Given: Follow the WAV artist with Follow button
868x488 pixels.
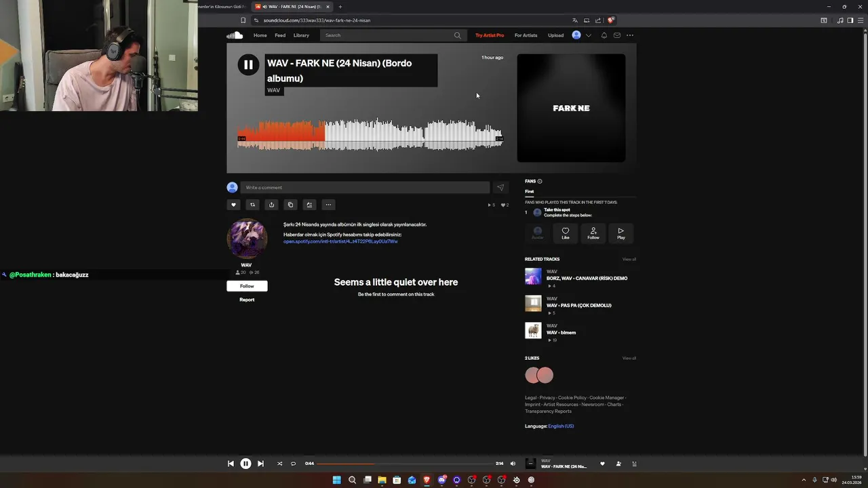Looking at the screenshot, I should coord(247,286).
